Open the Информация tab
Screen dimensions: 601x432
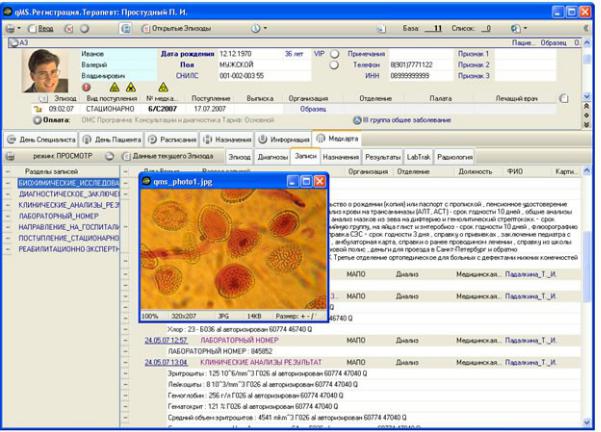point(284,140)
